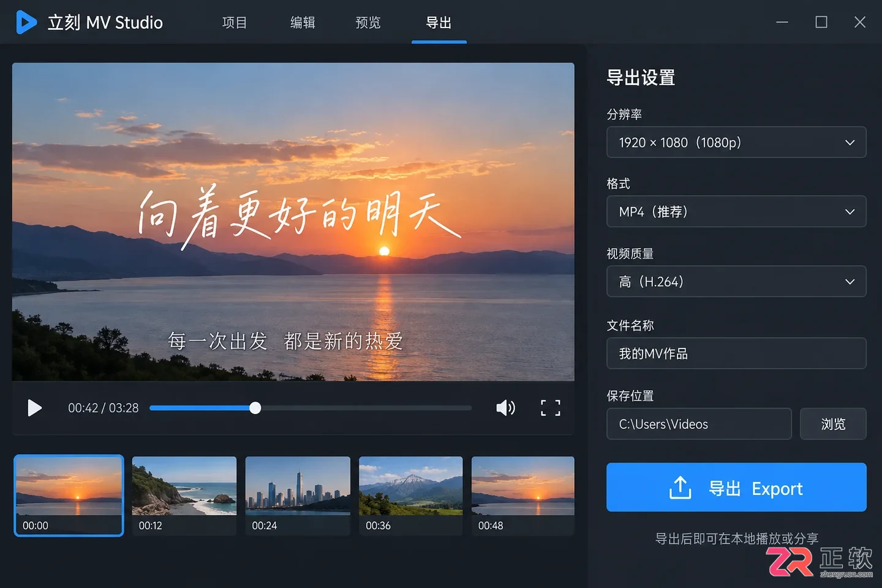Screen dimensions: 882x588
Task: Select the 00:00 sunset thumbnail
Action: coord(69,496)
